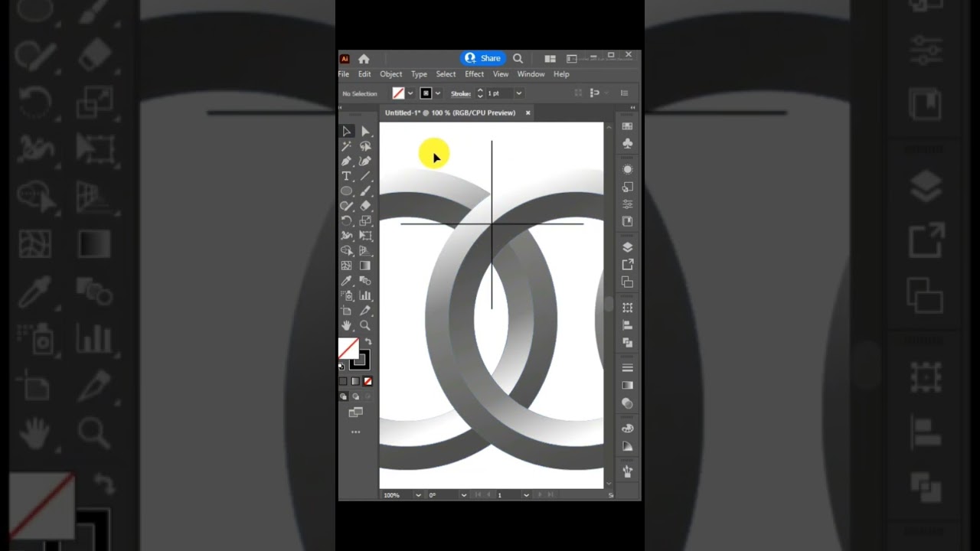
Task: Open the stroke color dropdown arrow
Action: tap(438, 93)
